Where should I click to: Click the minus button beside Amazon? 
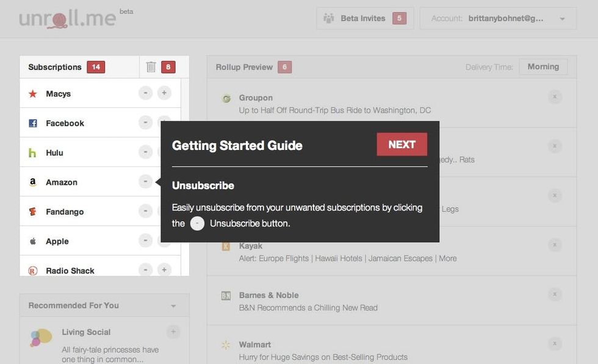click(x=145, y=181)
